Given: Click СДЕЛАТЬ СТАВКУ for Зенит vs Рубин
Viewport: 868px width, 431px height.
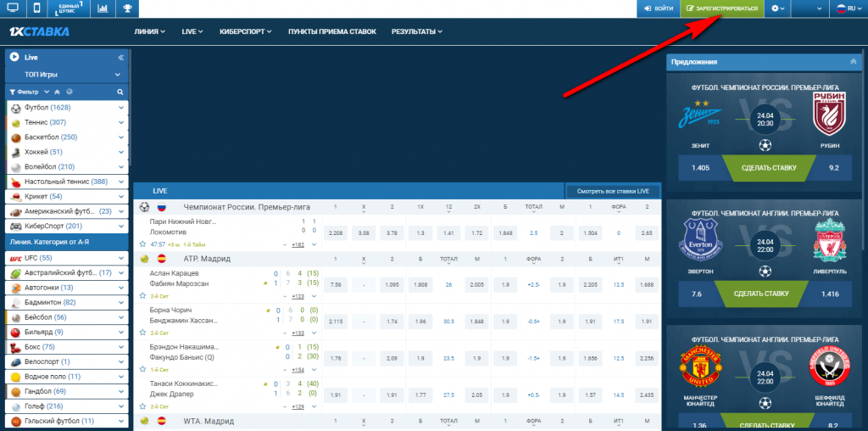Looking at the screenshot, I should click(x=769, y=168).
